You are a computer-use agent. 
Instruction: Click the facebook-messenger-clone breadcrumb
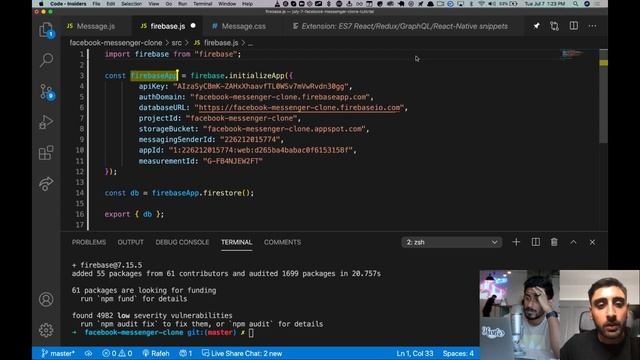[x=116, y=42]
